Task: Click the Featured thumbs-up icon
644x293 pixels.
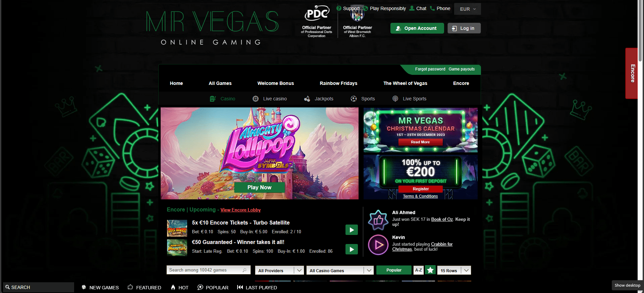Action: click(x=130, y=287)
